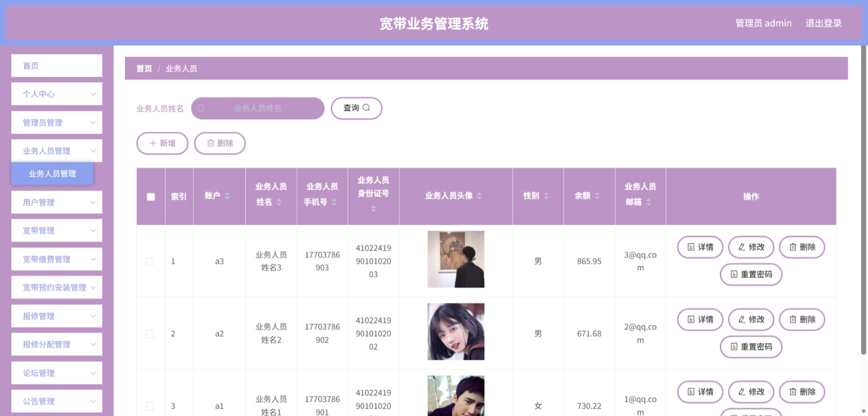The width and height of the screenshot is (868, 416).
Task: Expand the 个人中心 sidebar menu
Action: [57, 94]
